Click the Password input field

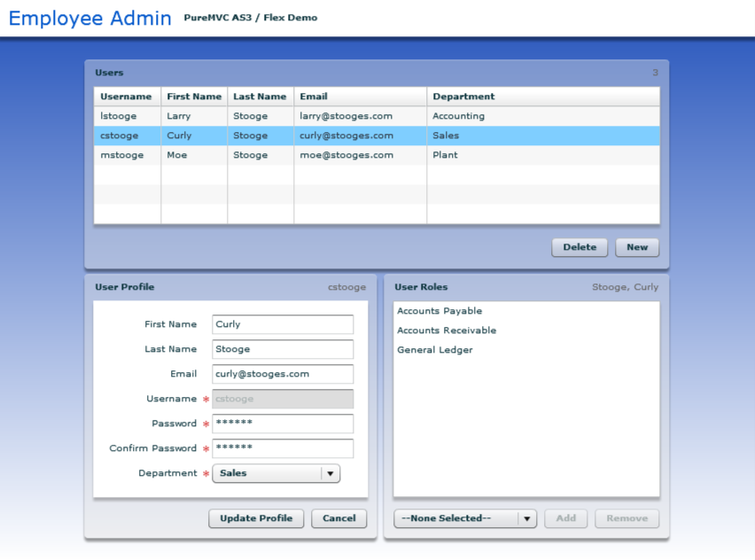(x=283, y=424)
